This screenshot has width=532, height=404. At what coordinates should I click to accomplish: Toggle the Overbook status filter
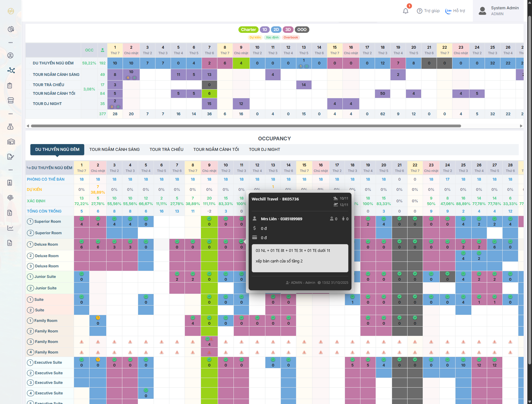point(291,37)
